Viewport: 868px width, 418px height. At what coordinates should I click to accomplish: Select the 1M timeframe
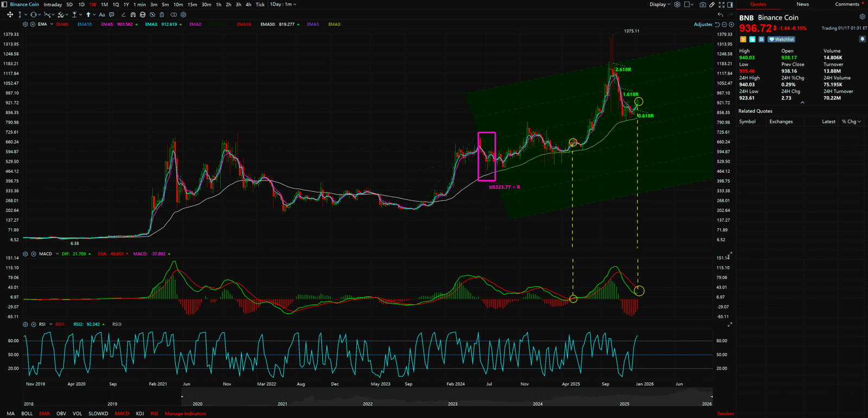[x=104, y=4]
